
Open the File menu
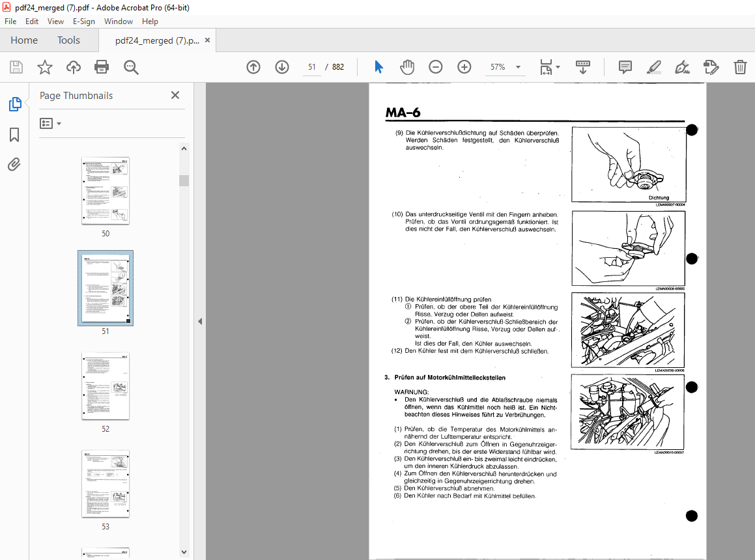pyautogui.click(x=10, y=21)
